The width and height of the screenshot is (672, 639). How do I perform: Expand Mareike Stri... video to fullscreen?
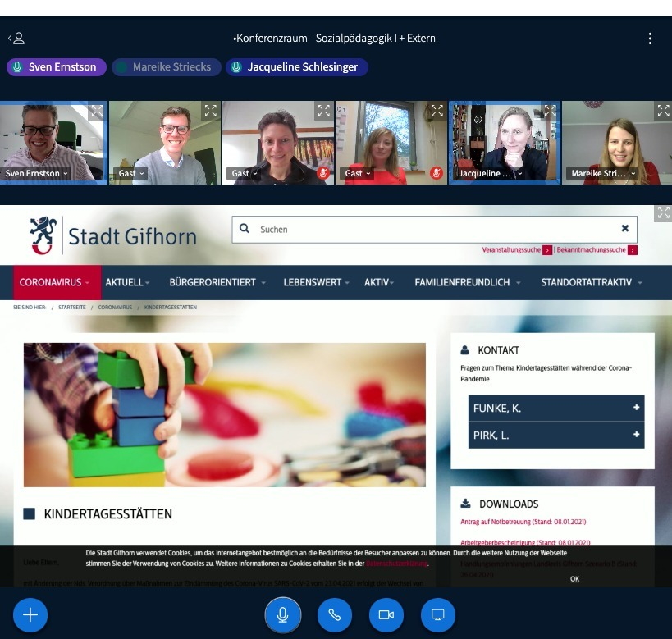point(663,111)
